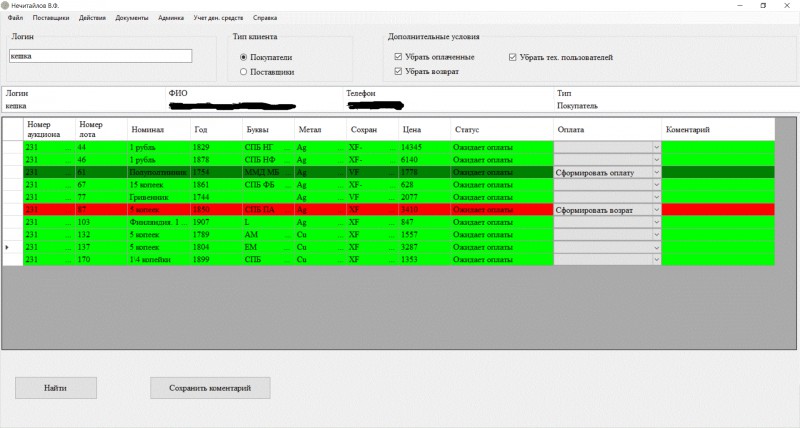Click the Коментарий column header
This screenshot has height=428, width=800.
718,130
